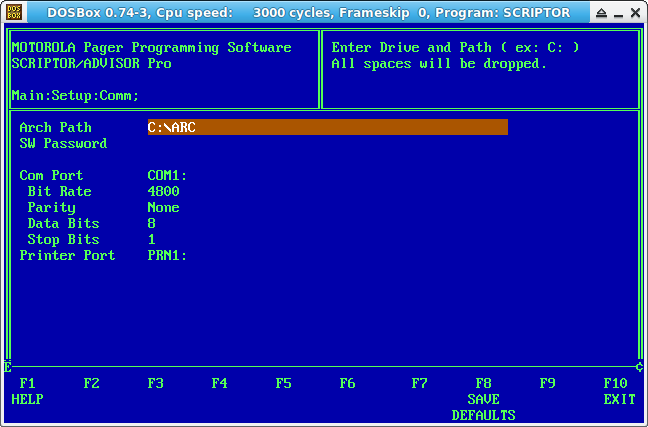Image resolution: width=648 pixels, height=427 pixels.
Task: Click the Bit Rate label
Action: [60, 191]
